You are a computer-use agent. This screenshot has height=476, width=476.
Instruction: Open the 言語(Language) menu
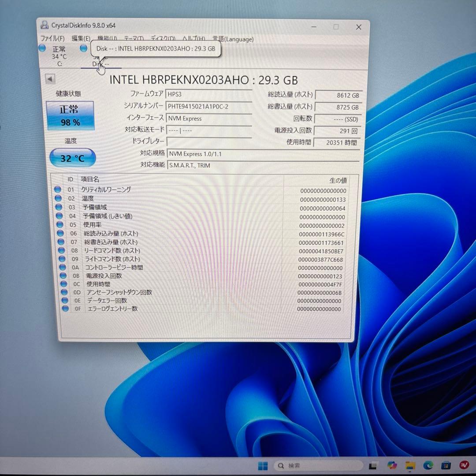click(233, 39)
